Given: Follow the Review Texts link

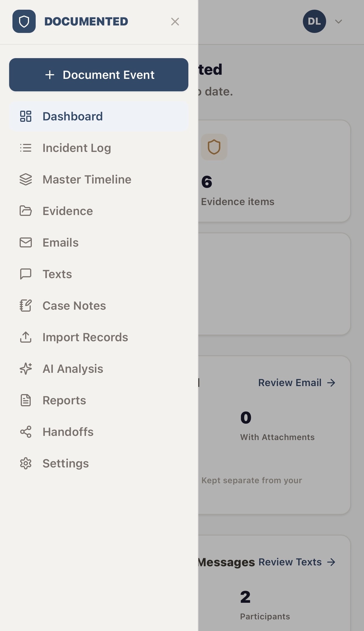Looking at the screenshot, I should (297, 562).
